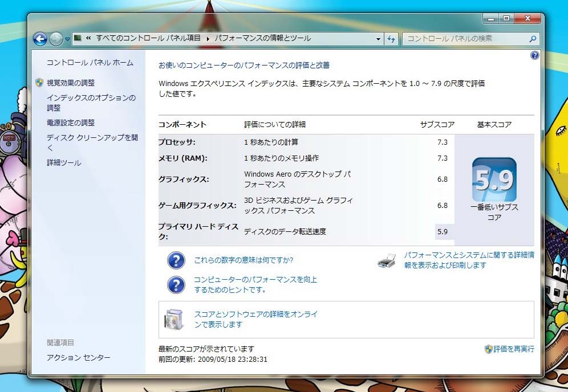
Task: Minimize the control panel window
Action: 490,18
